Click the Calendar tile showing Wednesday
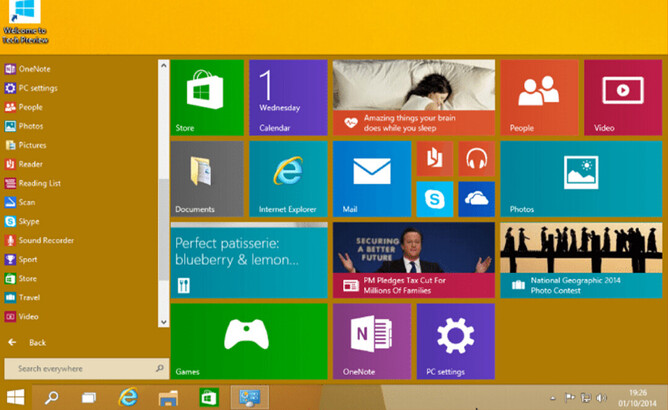 [287, 97]
